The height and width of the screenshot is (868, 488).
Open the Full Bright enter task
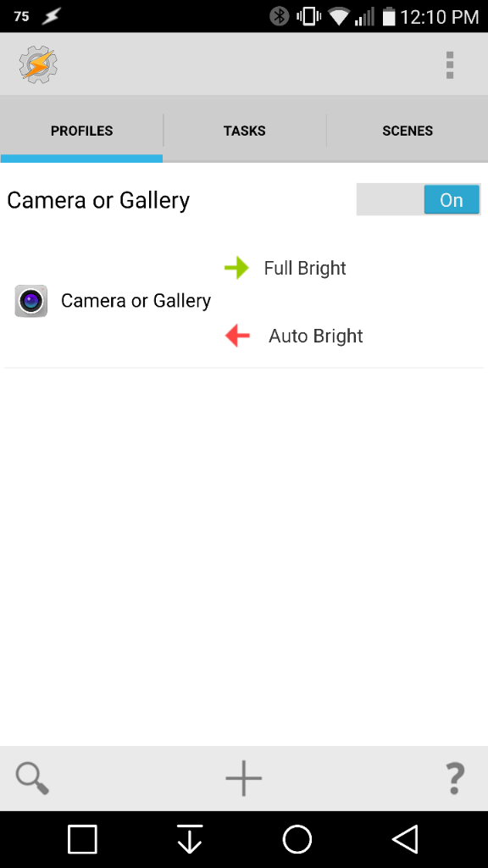305,268
